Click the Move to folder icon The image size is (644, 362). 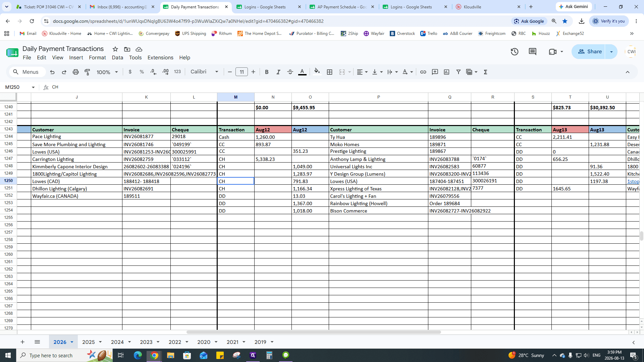click(127, 49)
